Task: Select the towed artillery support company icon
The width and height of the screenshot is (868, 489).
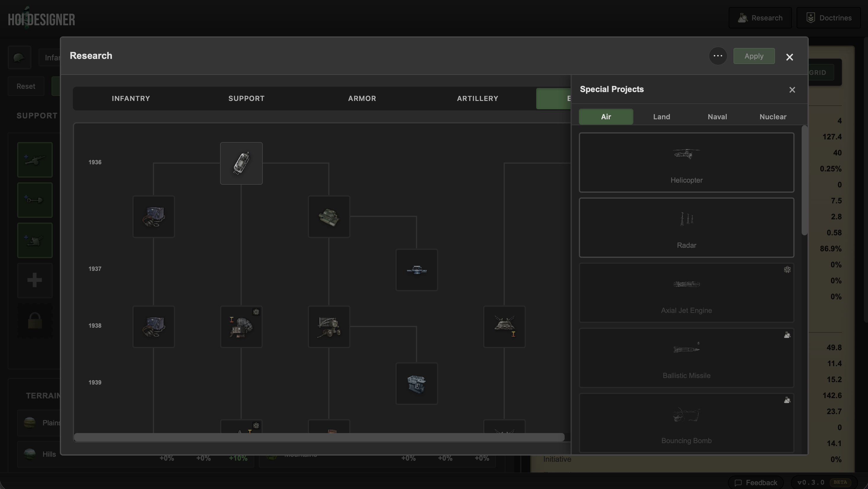Action: click(x=34, y=160)
